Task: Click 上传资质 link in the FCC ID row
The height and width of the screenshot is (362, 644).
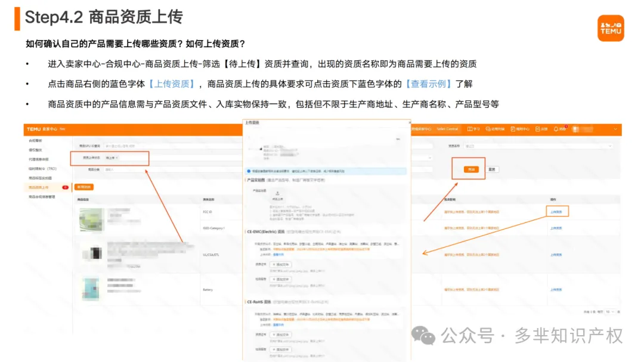Action: 556,212
